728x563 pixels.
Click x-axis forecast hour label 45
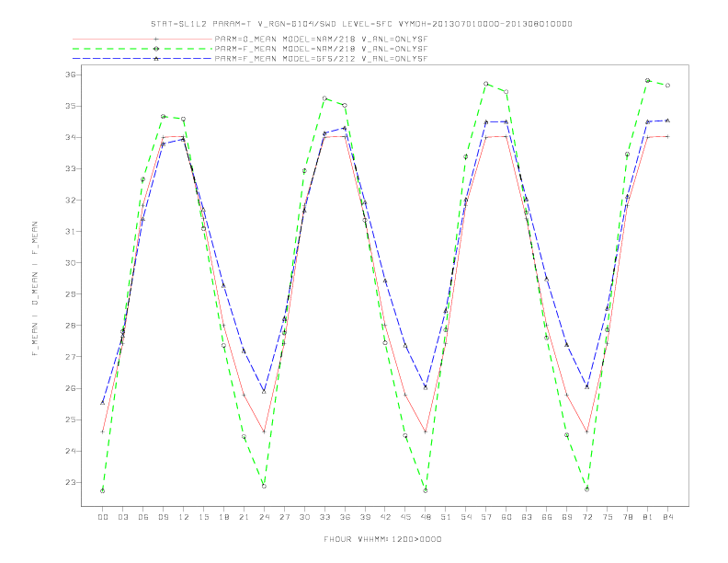point(405,517)
